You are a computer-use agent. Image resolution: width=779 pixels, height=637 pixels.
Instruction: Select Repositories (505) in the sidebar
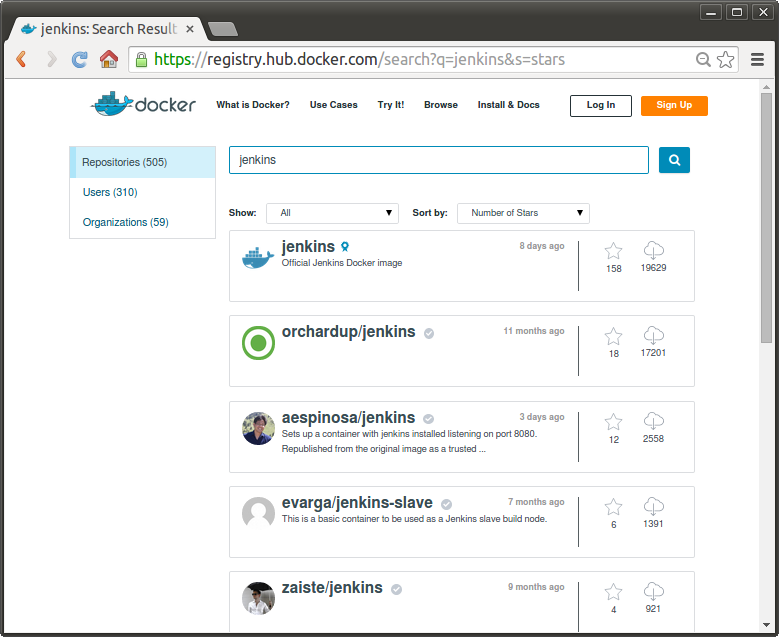[x=143, y=162]
